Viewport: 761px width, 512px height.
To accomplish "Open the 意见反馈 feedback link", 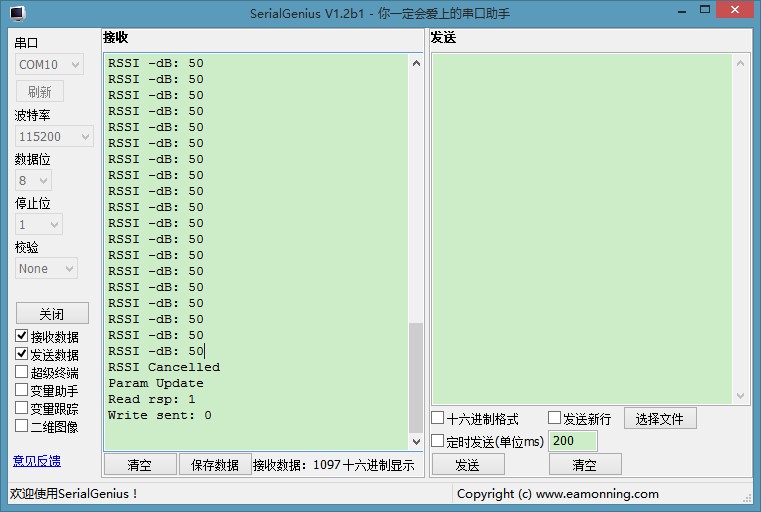I will click(37, 461).
